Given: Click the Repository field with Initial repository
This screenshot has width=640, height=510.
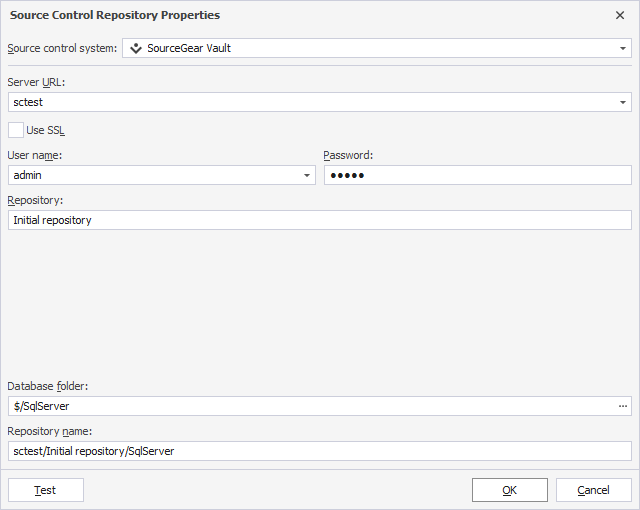Looking at the screenshot, I should point(320,220).
